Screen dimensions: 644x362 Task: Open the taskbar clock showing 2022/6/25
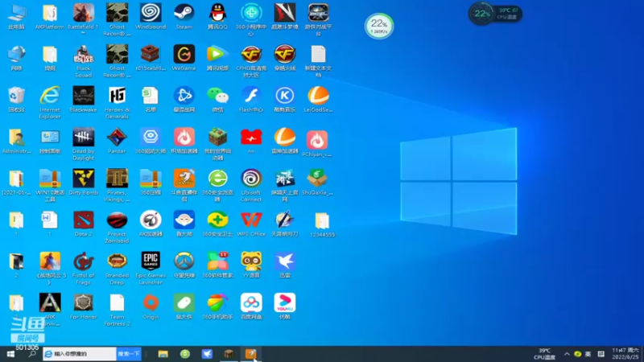click(625, 354)
